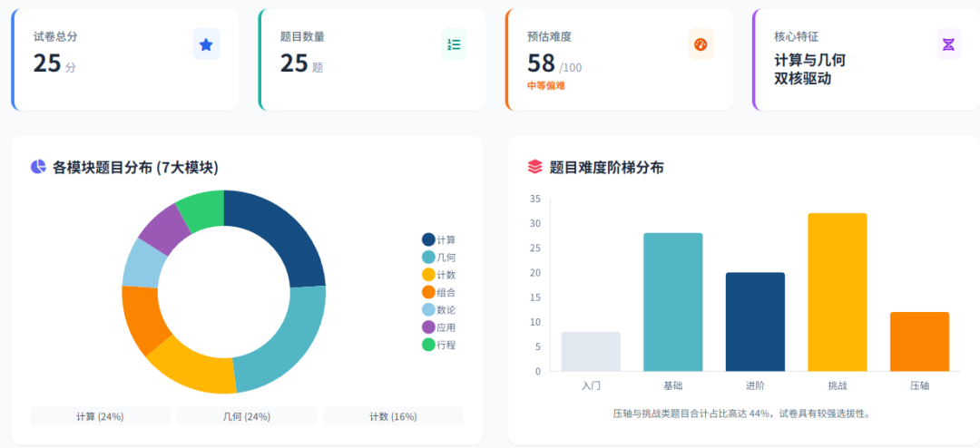Viewport: 980px width, 448px height.
Task: Click the purple 应用 legend color dot
Action: coord(428,326)
